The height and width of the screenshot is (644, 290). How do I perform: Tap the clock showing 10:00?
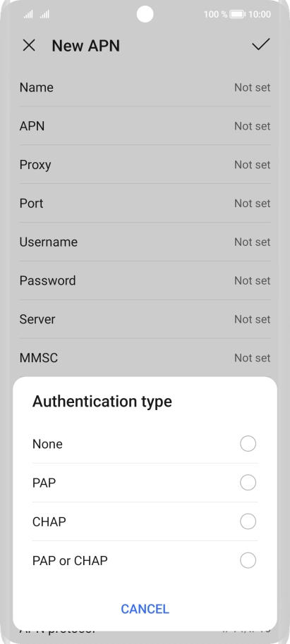tap(260, 14)
